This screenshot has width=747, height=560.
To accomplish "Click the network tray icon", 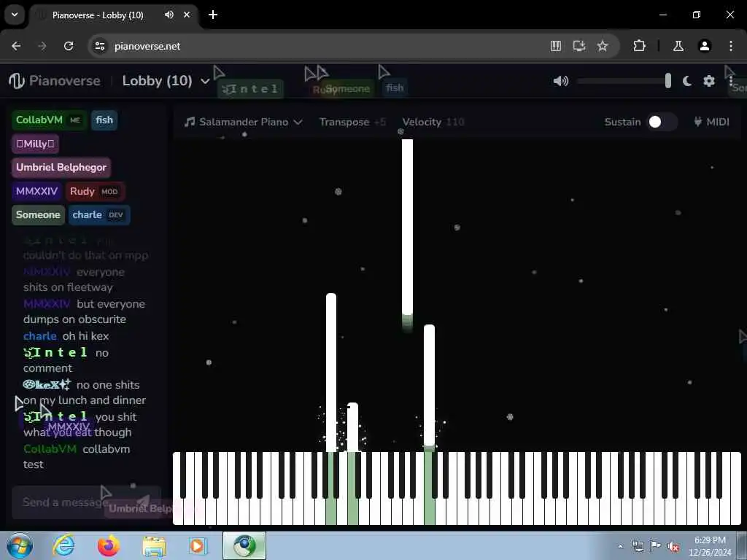I will click(638, 546).
